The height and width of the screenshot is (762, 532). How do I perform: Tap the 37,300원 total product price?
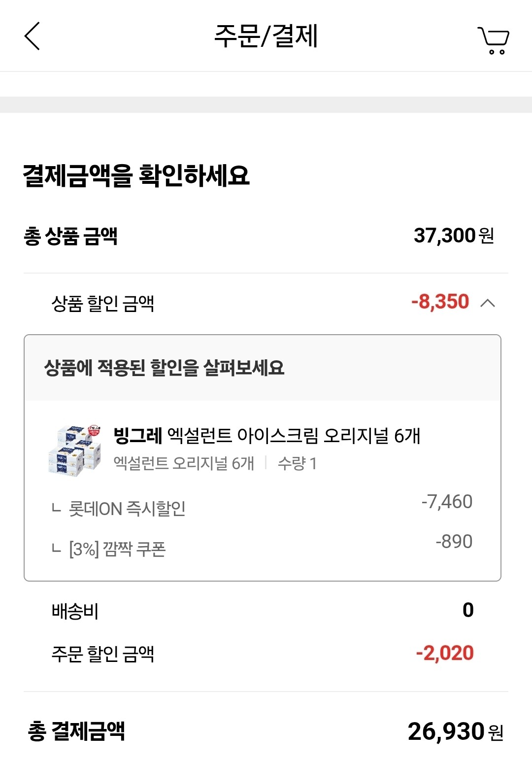pos(454,236)
